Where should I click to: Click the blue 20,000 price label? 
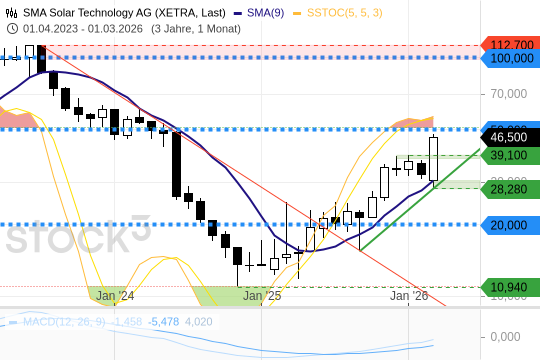coord(510,225)
